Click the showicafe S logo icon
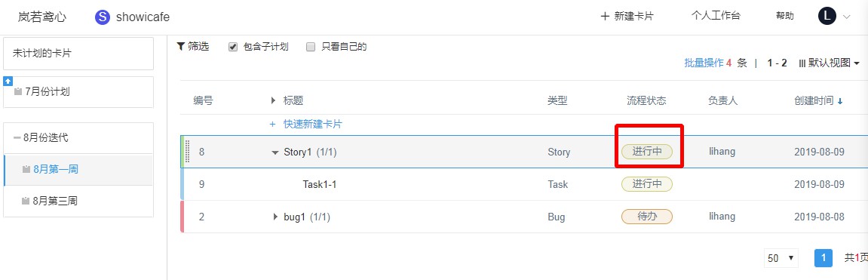This screenshot has width=868, height=280. coord(103,17)
